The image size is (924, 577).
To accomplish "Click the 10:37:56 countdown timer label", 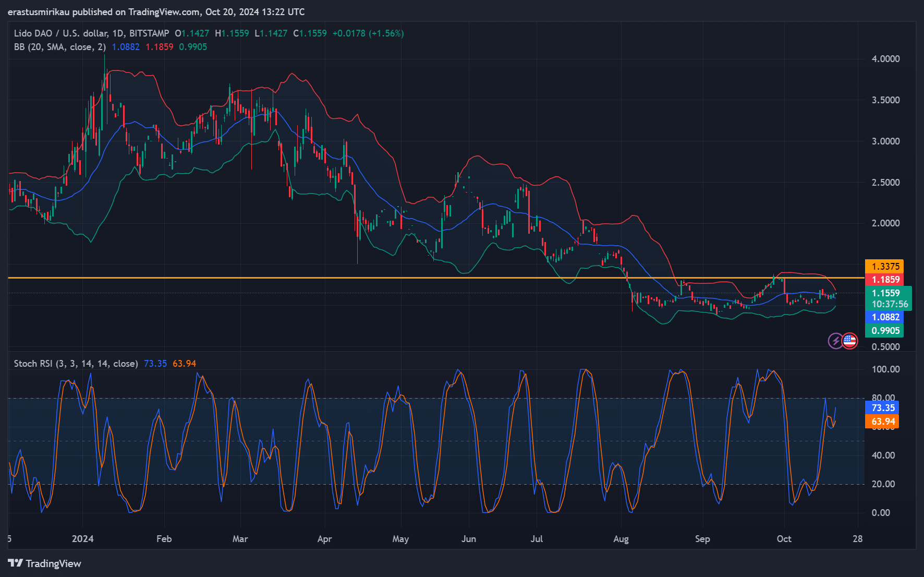I will [890, 304].
